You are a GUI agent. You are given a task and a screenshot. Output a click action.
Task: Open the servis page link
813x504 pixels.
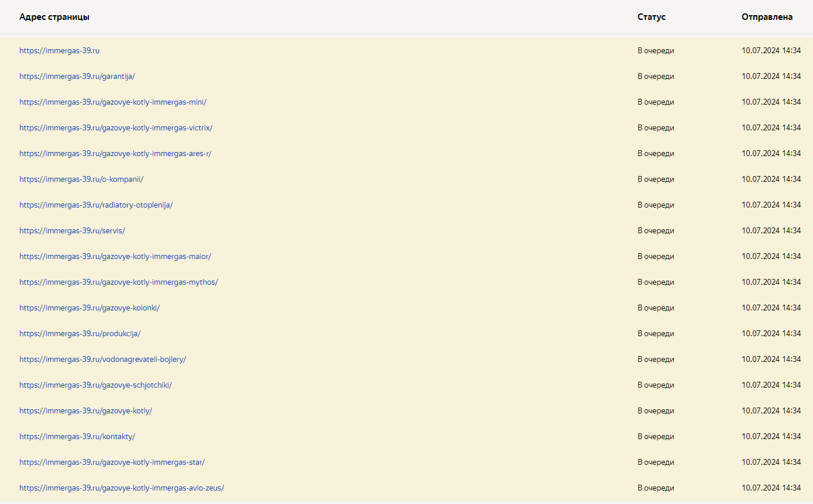pyautogui.click(x=72, y=230)
